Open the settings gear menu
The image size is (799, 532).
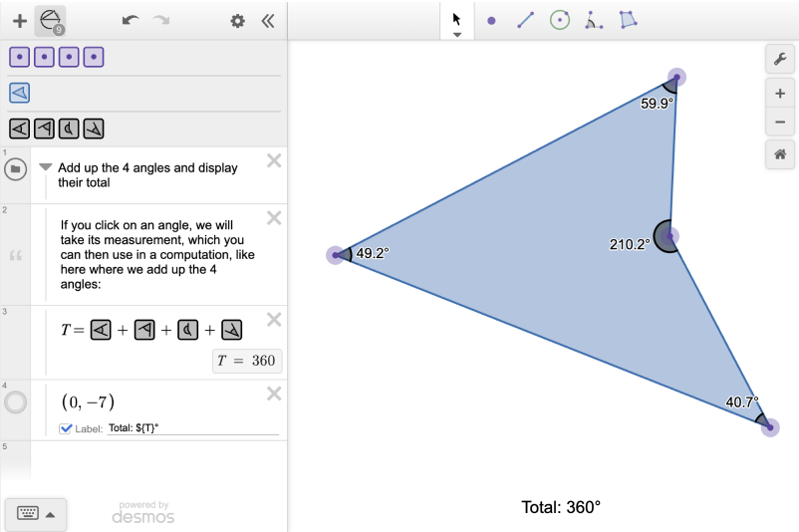coord(237,20)
